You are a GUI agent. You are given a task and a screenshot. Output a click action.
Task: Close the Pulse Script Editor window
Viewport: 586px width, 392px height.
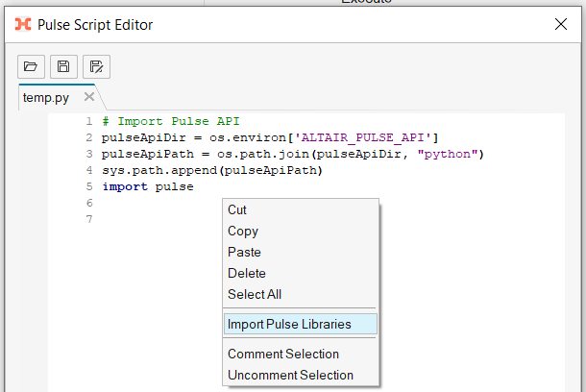tap(561, 24)
